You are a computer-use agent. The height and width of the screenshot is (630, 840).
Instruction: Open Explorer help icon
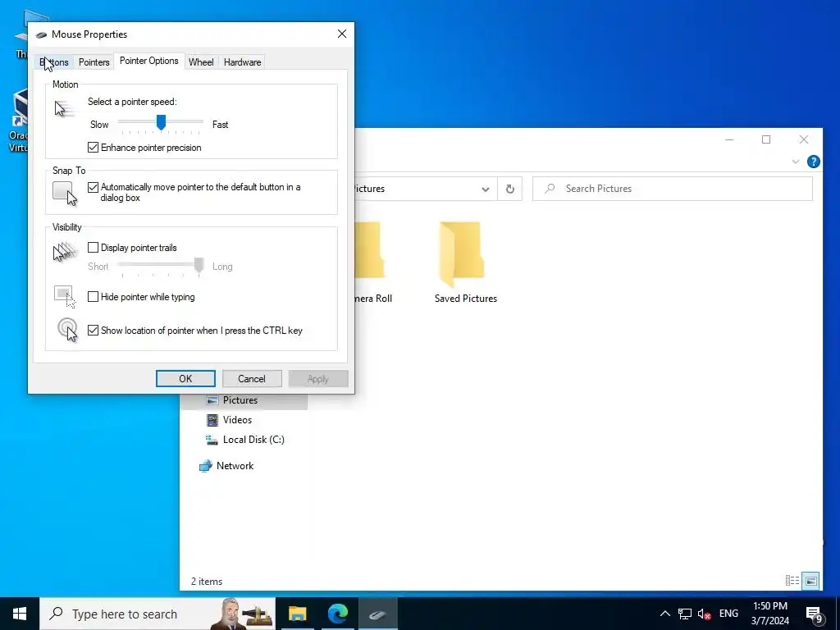pos(813,162)
